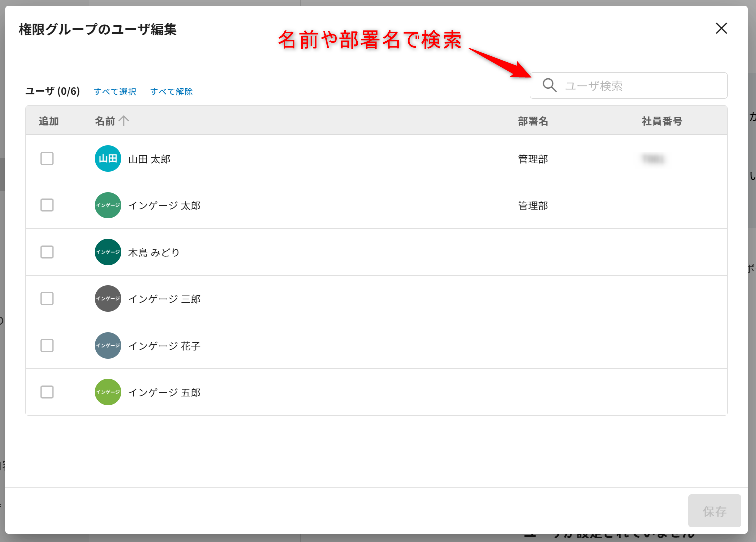756x542 pixels.
Task: Click インゲージ 三郎's gray avatar
Action: (x=108, y=299)
